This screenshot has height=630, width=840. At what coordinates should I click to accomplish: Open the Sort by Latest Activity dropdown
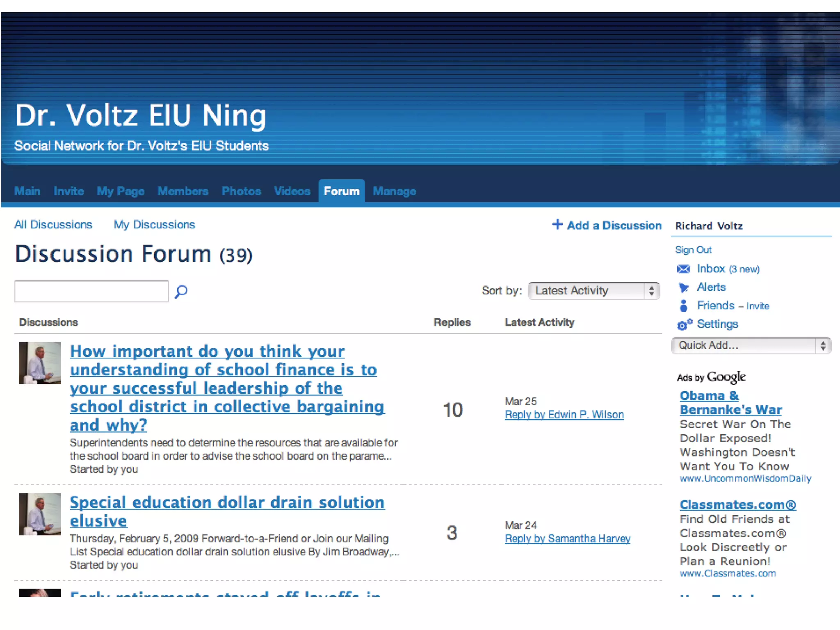[x=593, y=291]
